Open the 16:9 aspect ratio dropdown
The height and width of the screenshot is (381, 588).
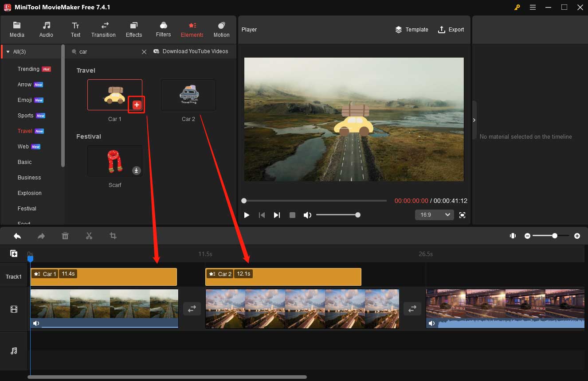tap(434, 215)
